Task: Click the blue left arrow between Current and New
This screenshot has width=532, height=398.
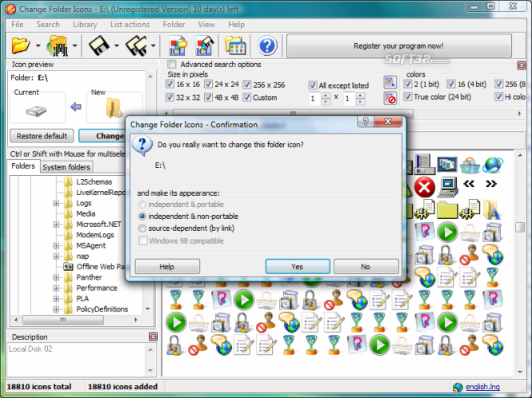Action: coord(76,107)
